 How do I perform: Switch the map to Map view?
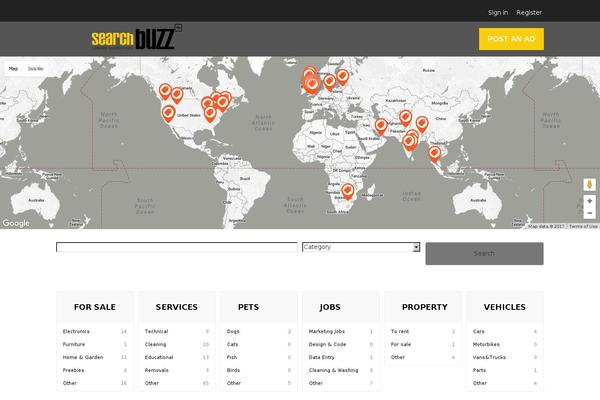(13, 69)
